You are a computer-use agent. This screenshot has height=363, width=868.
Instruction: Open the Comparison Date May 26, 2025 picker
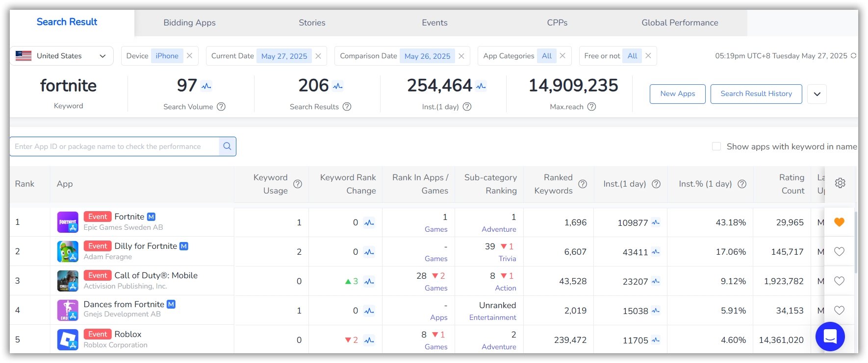tap(427, 56)
